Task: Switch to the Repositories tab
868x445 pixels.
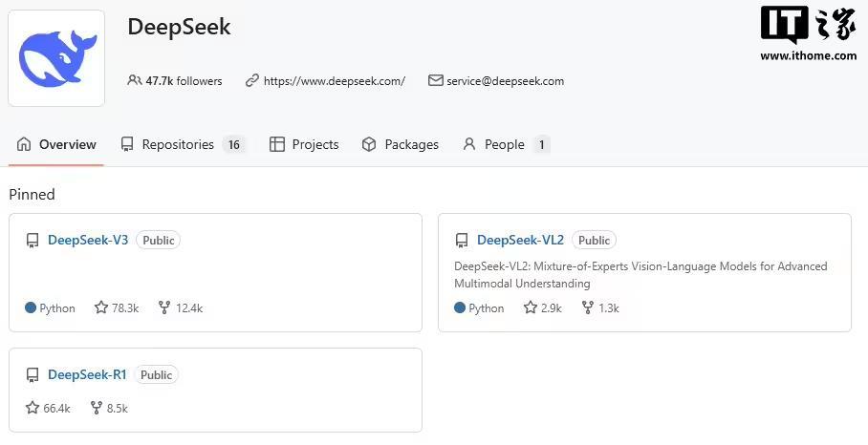Action: 183,144
